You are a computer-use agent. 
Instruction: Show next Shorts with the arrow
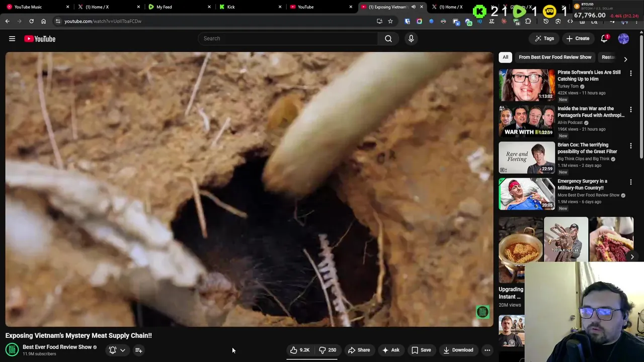(x=632, y=256)
